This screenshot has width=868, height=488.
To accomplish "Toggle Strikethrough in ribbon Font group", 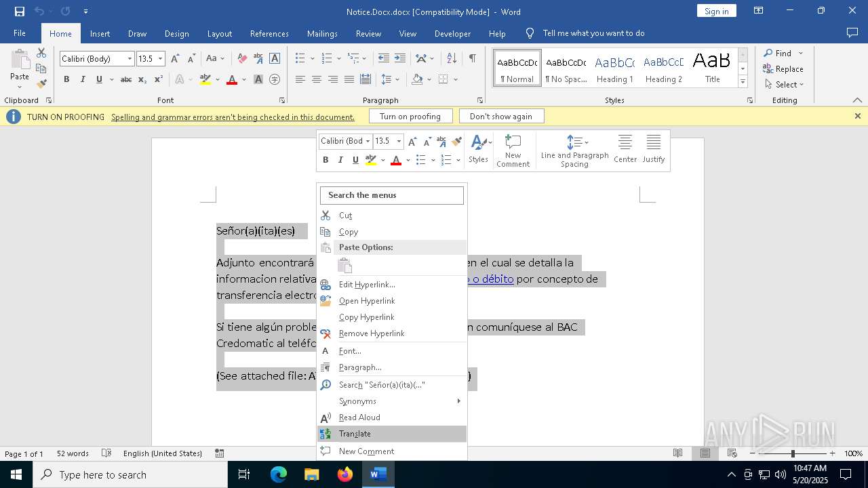I will click(125, 79).
